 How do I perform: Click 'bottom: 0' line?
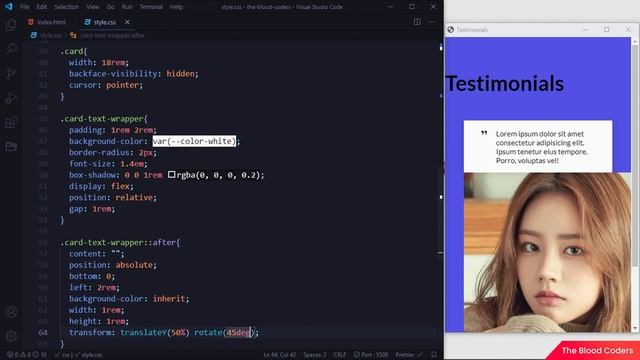point(92,276)
